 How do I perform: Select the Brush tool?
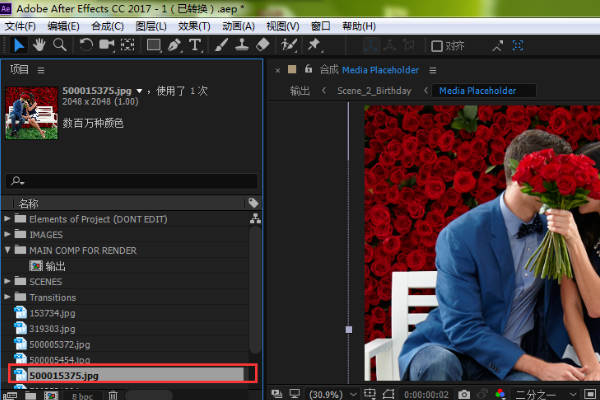tap(221, 45)
